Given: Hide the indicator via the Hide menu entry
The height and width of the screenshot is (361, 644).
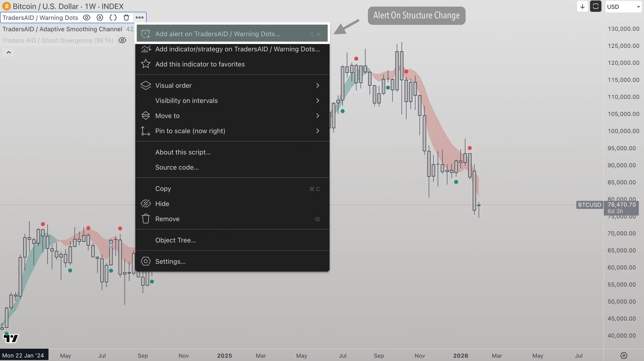Looking at the screenshot, I should (x=162, y=204).
